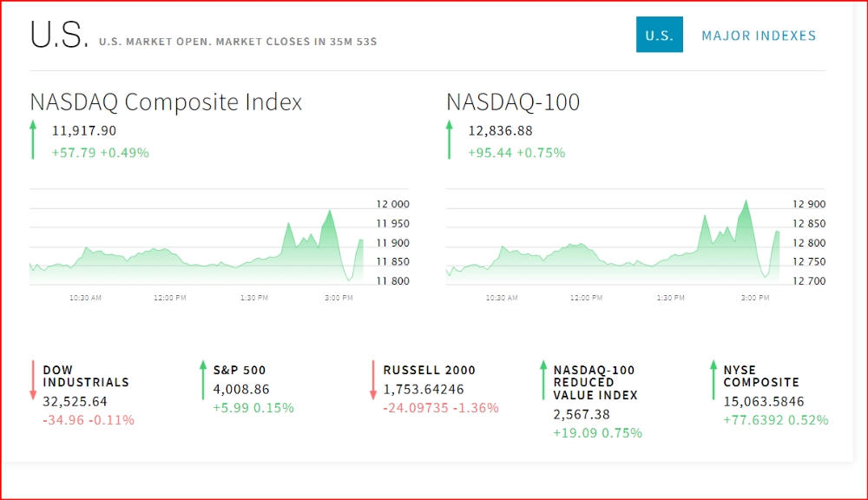The width and height of the screenshot is (868, 500).
Task: Open the NASDAQ-100 heading
Action: click(x=513, y=102)
